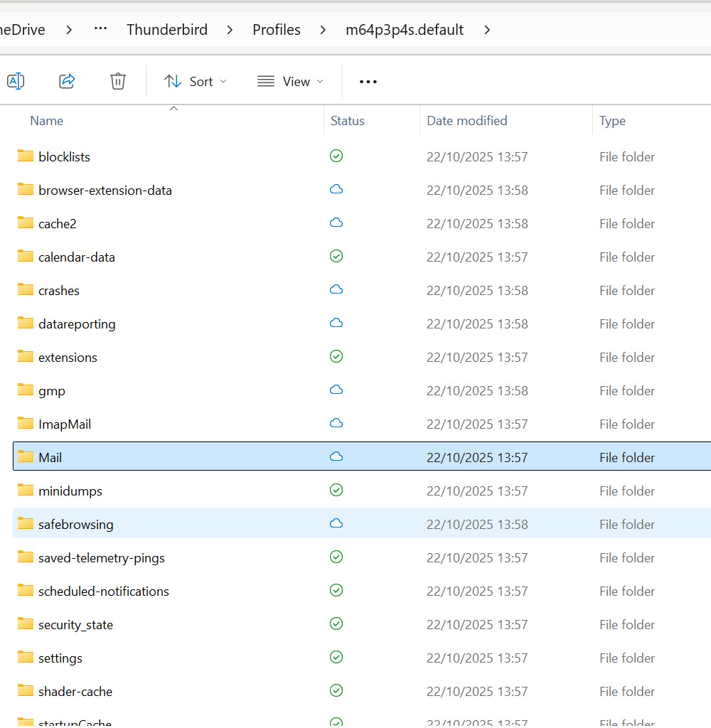
Task: Click the Rename icon in toolbar
Action: [x=16, y=81]
